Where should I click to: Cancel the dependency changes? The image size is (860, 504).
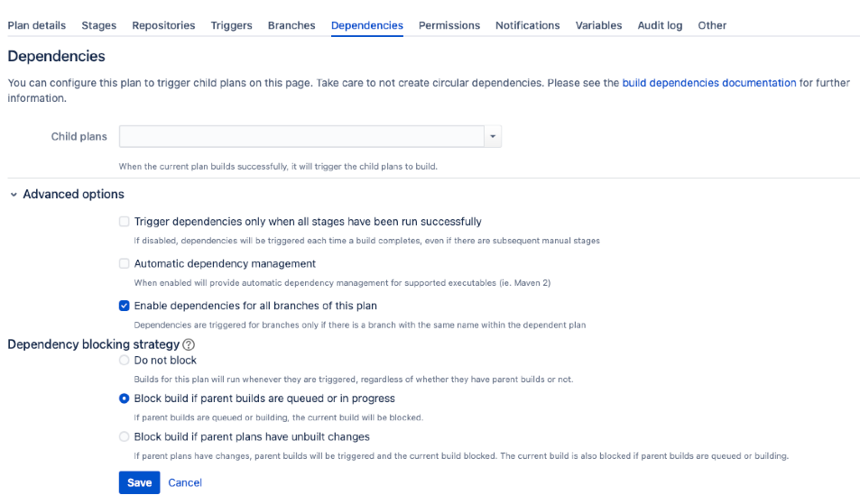(185, 483)
